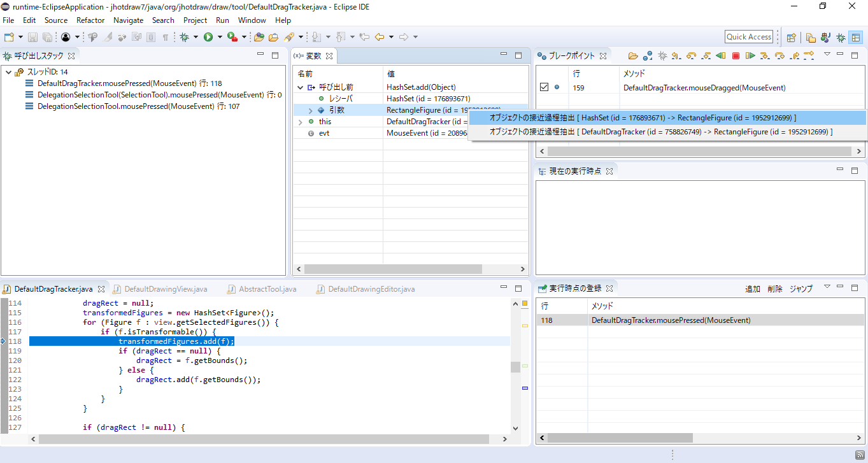Close the 変数 view tab
The width and height of the screenshot is (868, 463).
pyautogui.click(x=329, y=56)
